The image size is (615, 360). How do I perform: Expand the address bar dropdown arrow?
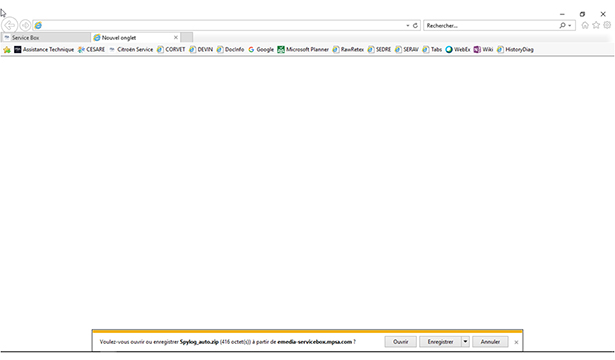(x=408, y=25)
